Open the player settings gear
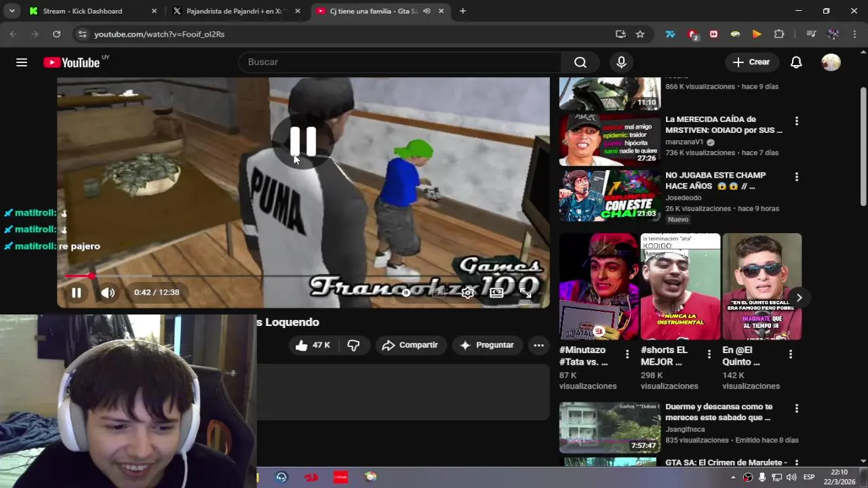The image size is (868, 488). tap(467, 293)
